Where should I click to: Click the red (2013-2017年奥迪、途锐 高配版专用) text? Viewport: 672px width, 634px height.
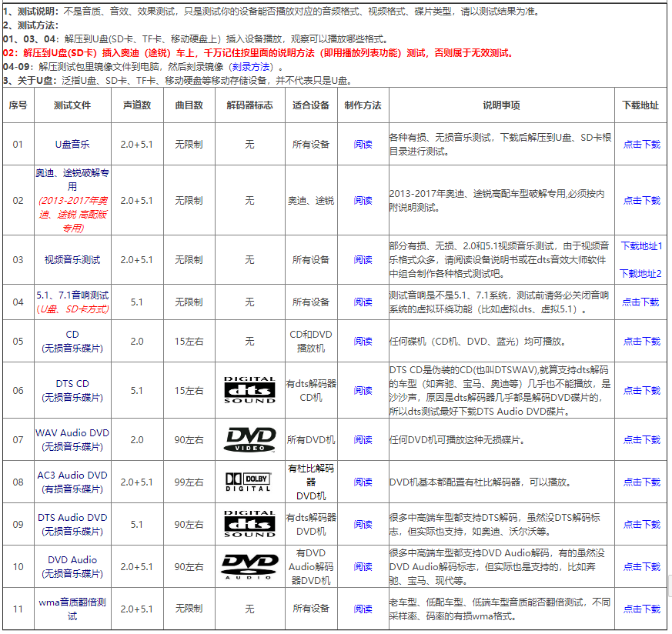(x=72, y=214)
